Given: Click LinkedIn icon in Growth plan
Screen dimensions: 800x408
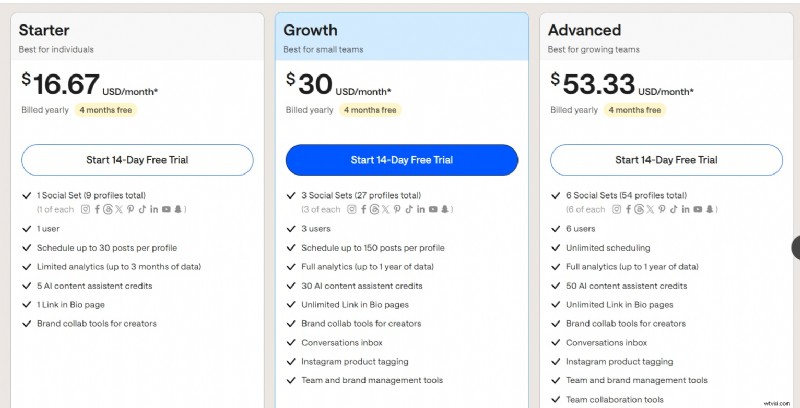Looking at the screenshot, I should [x=420, y=209].
